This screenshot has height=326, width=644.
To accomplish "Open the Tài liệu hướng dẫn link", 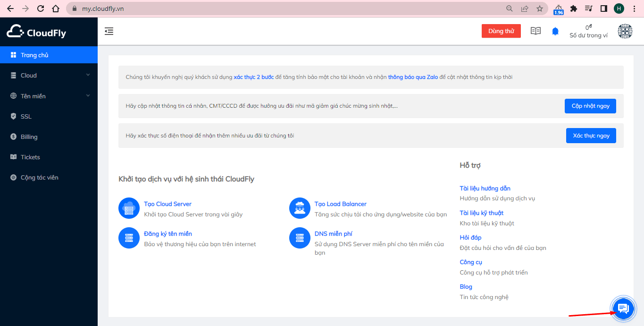I will (x=485, y=188).
